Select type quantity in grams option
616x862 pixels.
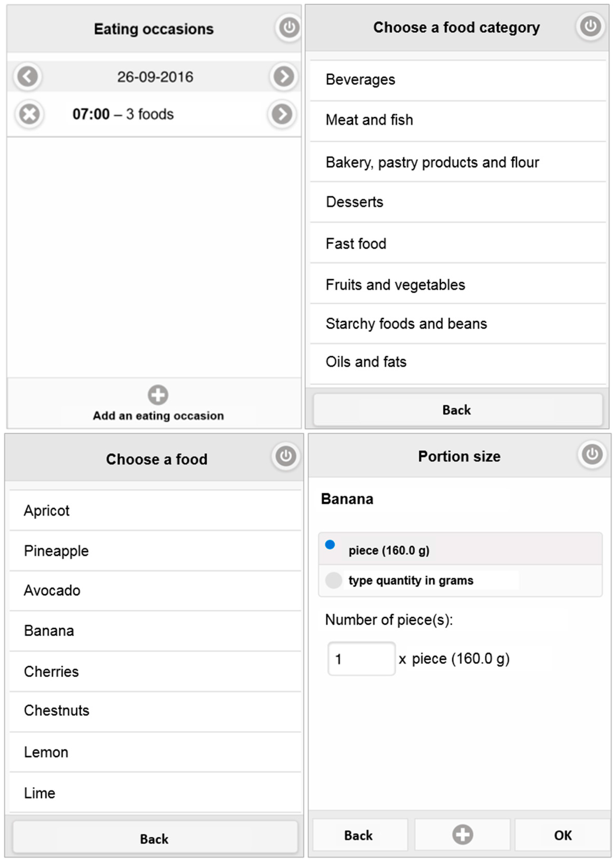(333, 580)
